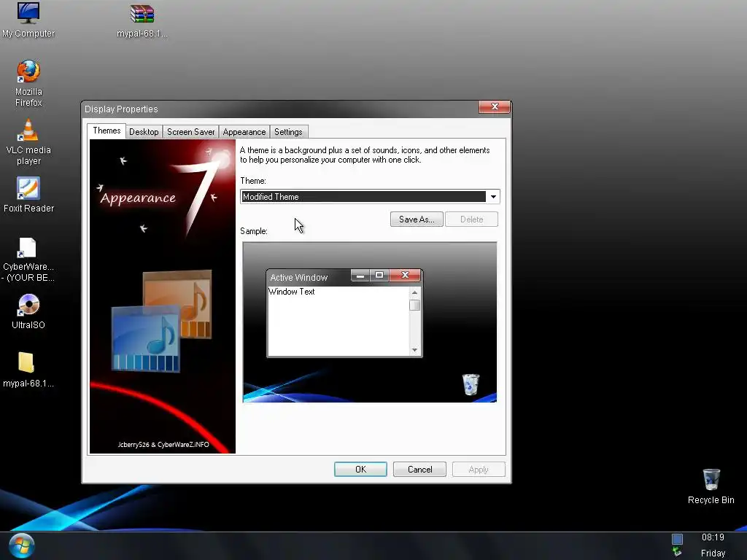Click the blue square system tray icon

pos(677,539)
